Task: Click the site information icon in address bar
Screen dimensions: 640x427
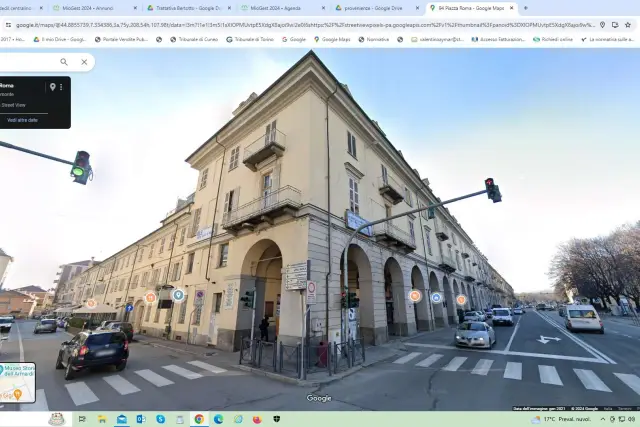Action: point(8,25)
